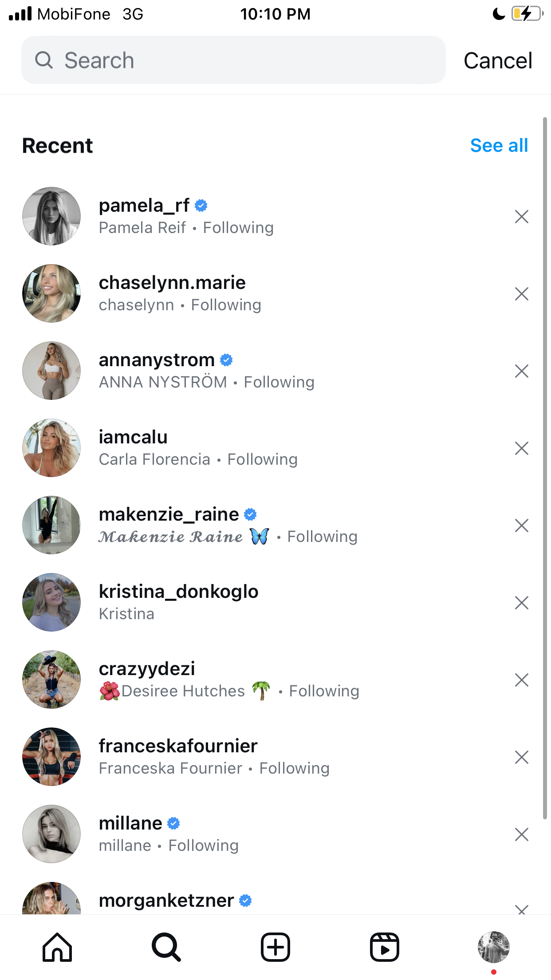Screen dimensions: 551x980
Task: Open profile avatar in bottom bar
Action: 494,947
